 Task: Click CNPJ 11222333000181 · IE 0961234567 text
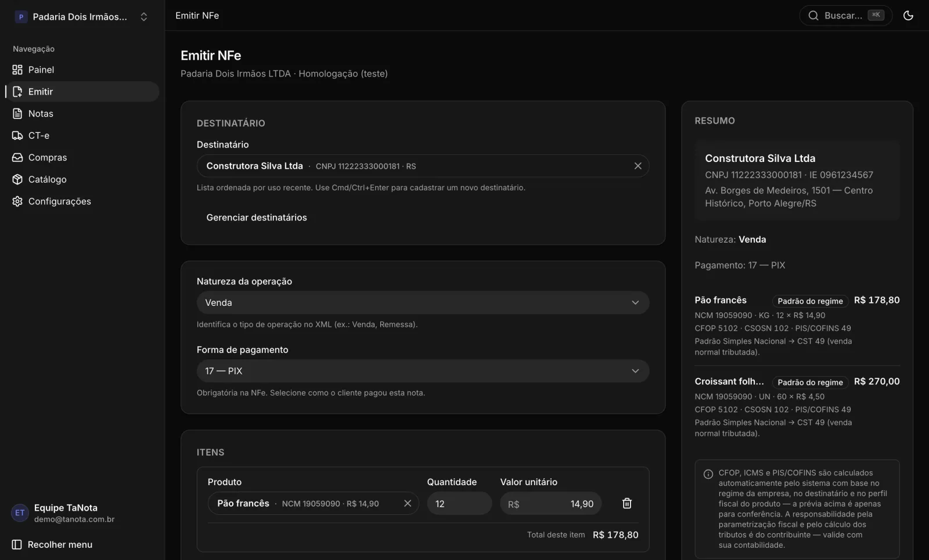(789, 175)
